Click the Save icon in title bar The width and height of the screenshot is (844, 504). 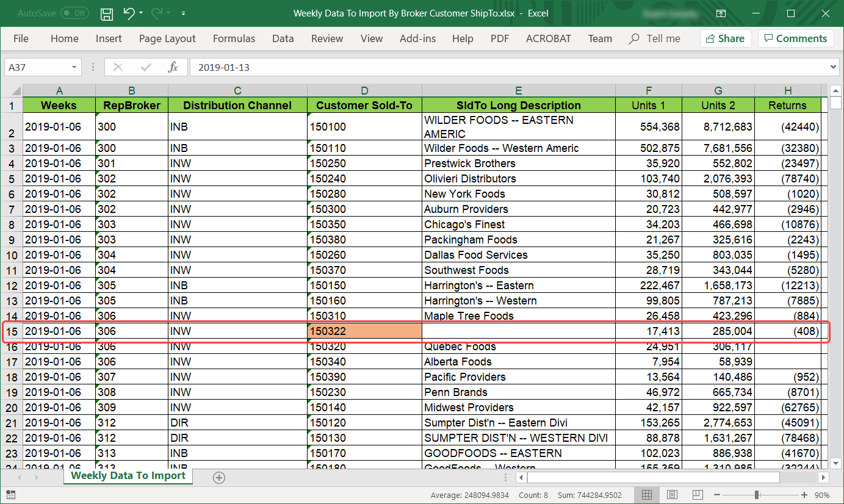[107, 13]
